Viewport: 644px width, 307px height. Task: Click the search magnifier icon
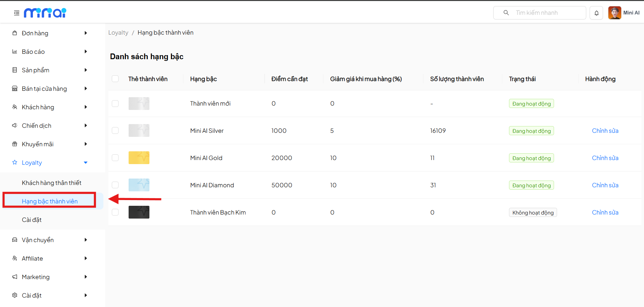coord(506,13)
